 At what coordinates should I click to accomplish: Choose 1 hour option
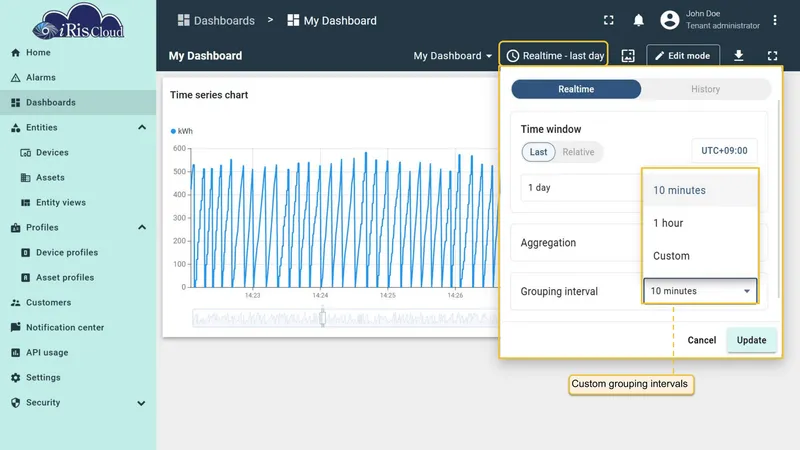pyautogui.click(x=700, y=223)
